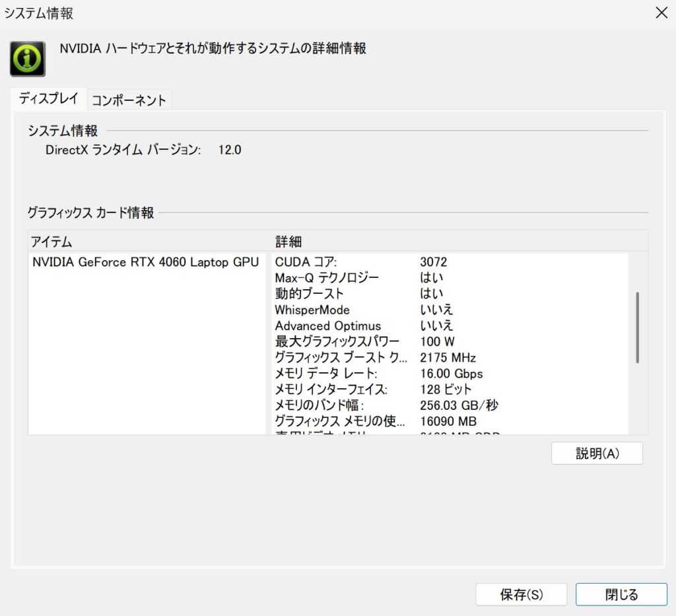The height and width of the screenshot is (616, 676).
Task: Click the DirectX version value 12.0
Action: 229,150
